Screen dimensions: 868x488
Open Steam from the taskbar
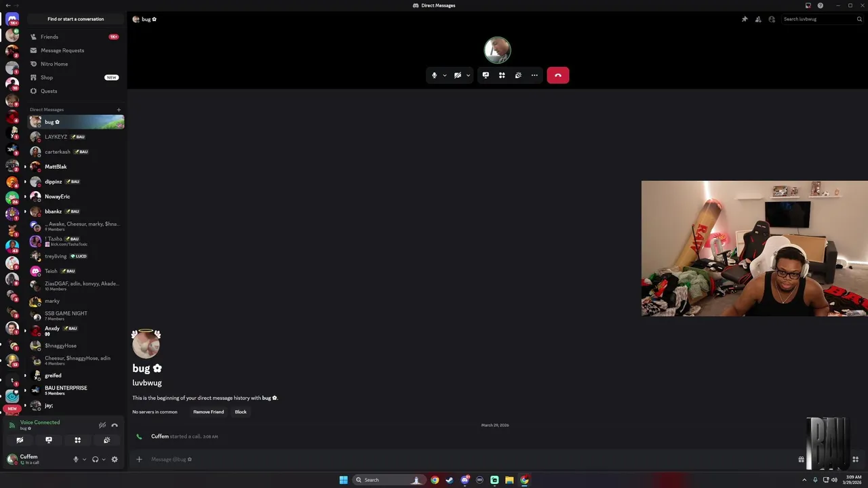(x=450, y=480)
